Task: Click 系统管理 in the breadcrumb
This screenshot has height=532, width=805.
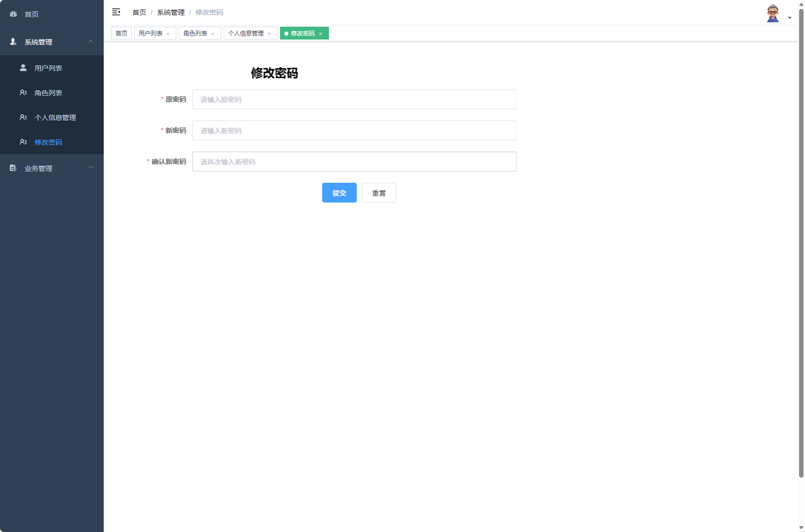Action: (x=170, y=12)
